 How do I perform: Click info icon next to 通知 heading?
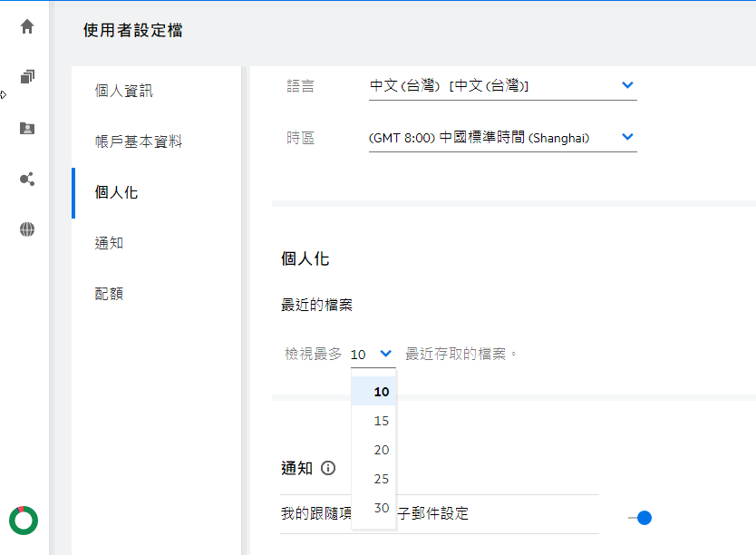pyautogui.click(x=328, y=468)
